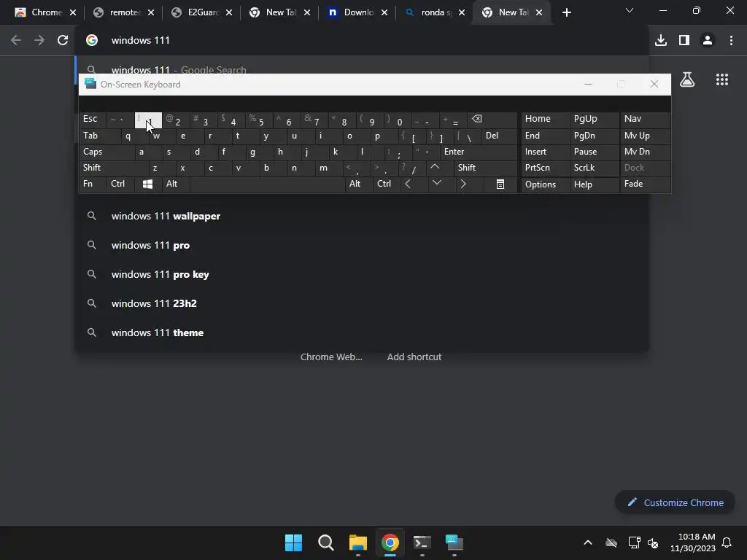
Task: Close the E2Guard tab
Action: [x=228, y=12]
